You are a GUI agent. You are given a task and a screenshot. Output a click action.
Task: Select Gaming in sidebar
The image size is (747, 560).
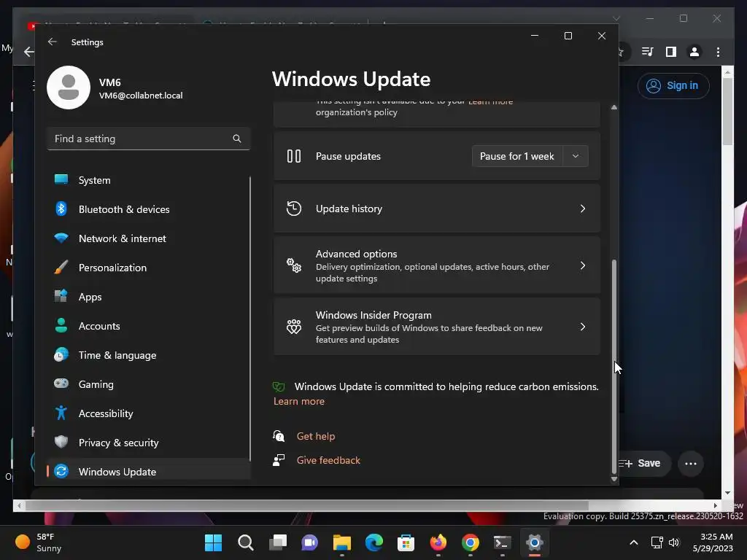click(149, 384)
